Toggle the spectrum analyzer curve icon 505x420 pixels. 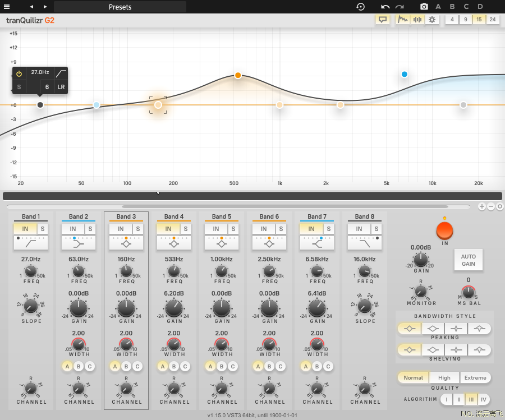pyautogui.click(x=402, y=20)
